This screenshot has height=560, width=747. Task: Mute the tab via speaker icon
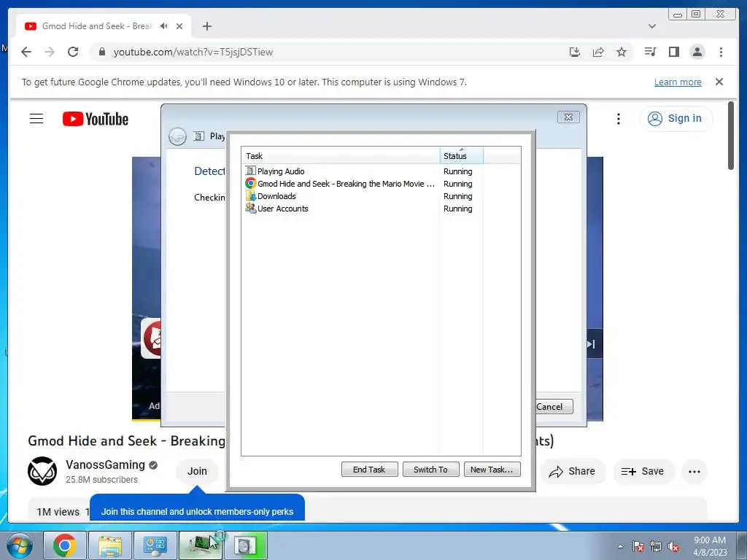(164, 26)
